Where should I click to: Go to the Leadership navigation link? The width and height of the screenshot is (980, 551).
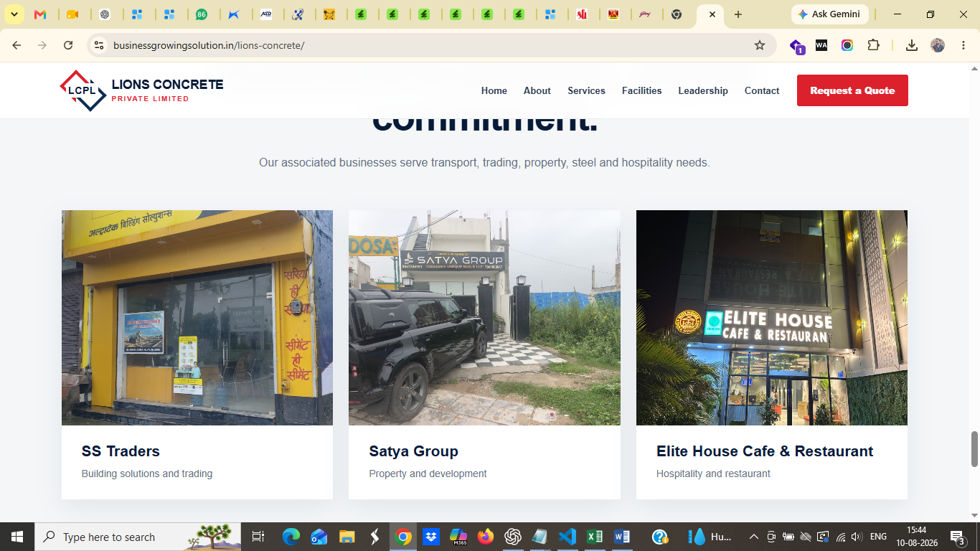(x=703, y=90)
